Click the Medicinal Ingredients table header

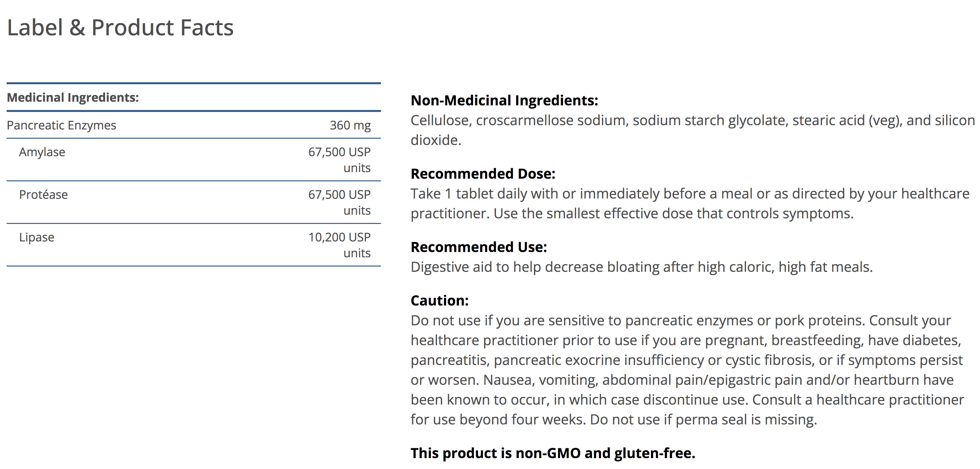(73, 98)
